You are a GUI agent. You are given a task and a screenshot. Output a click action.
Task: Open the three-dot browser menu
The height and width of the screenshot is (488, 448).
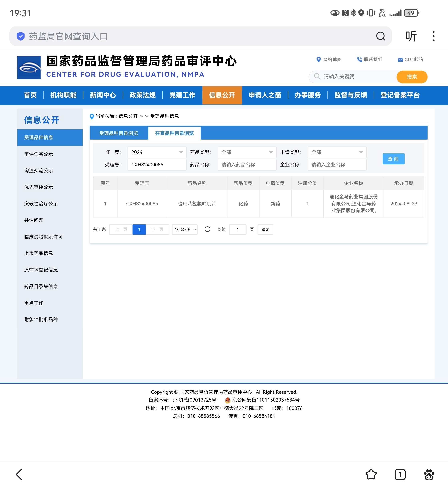point(433,36)
